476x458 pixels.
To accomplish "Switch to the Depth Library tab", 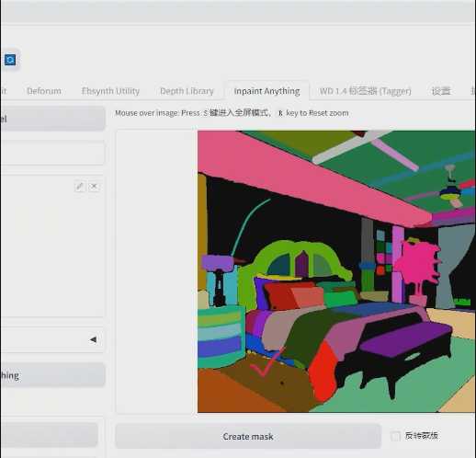I will (187, 91).
